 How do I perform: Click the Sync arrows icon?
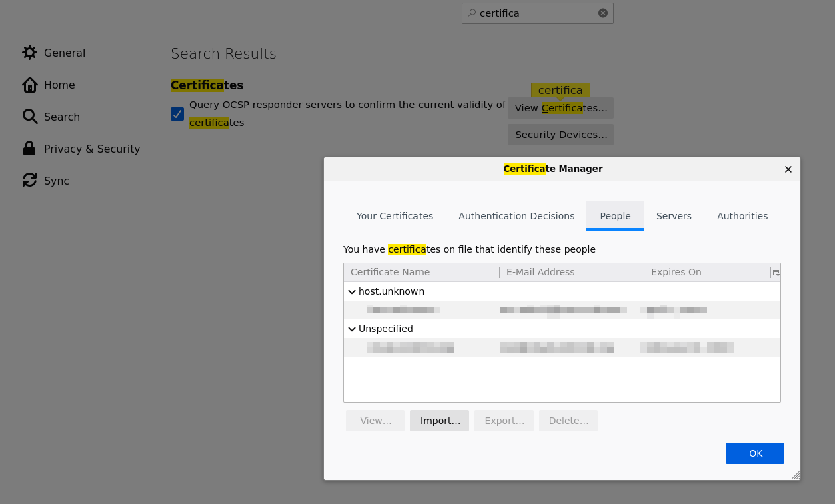(29, 181)
